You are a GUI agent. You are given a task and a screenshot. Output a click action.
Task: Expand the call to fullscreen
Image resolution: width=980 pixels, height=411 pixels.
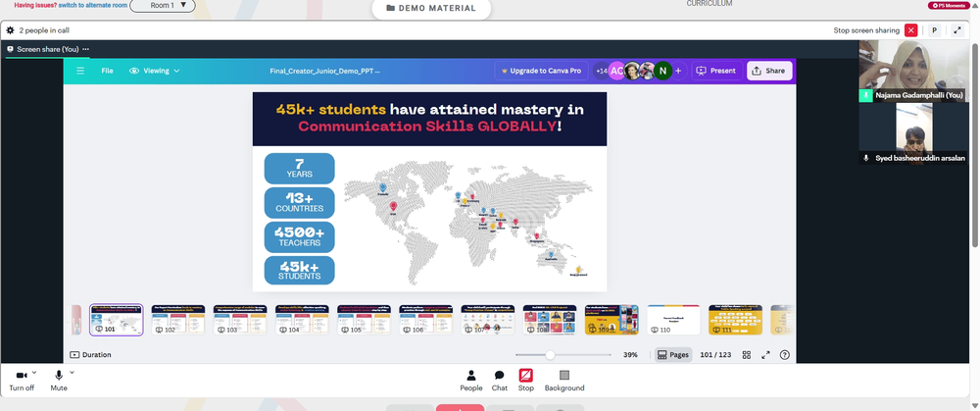[x=957, y=30]
